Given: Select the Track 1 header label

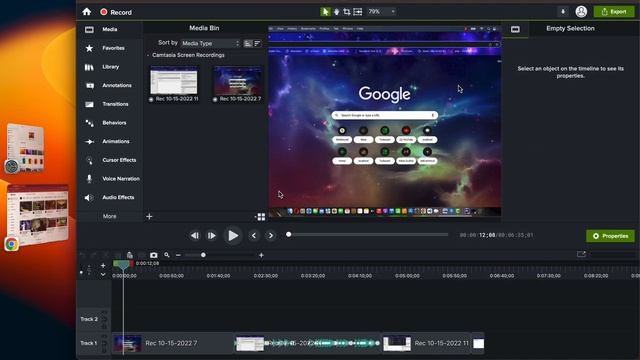Looking at the screenshot, I should [88, 343].
